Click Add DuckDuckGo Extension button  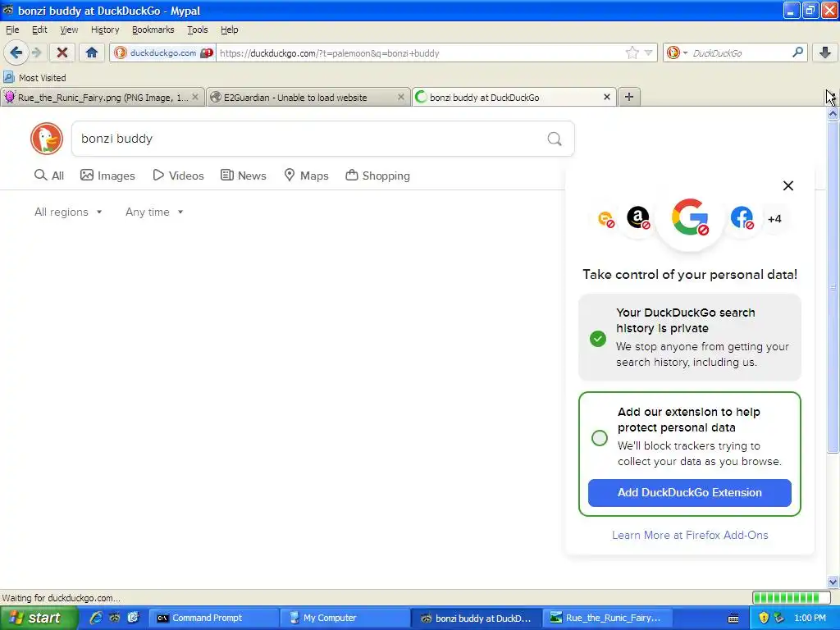click(x=689, y=493)
